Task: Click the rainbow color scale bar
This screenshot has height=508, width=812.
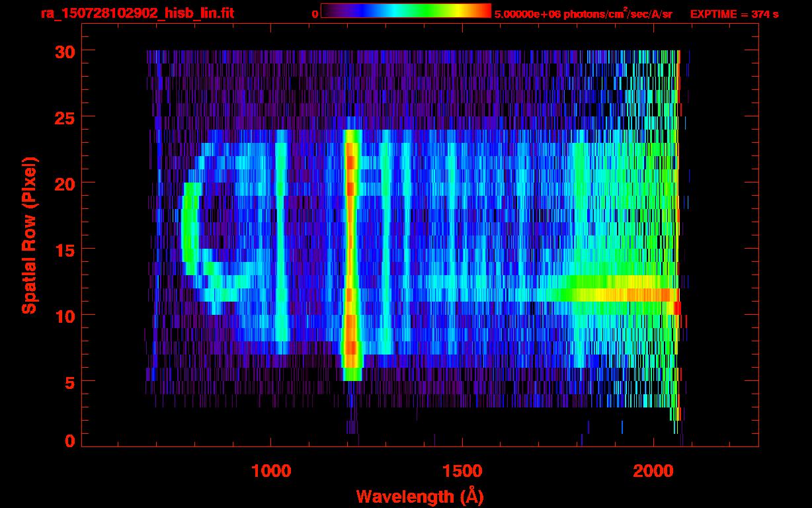Action: tap(406, 11)
